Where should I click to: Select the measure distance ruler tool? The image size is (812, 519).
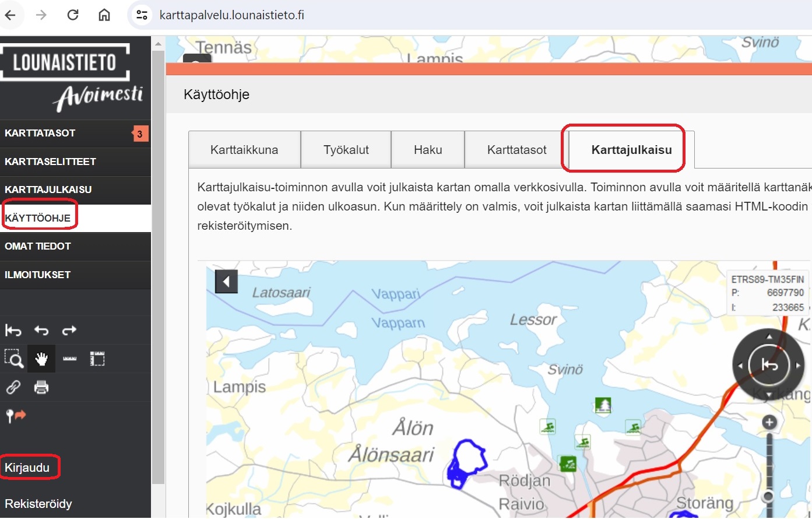click(x=70, y=359)
